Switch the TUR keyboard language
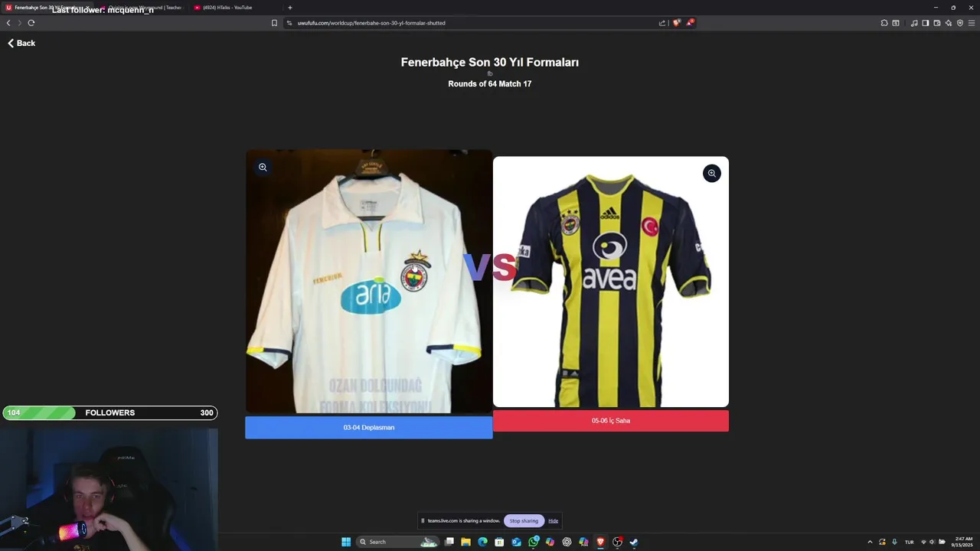Image resolution: width=980 pixels, height=551 pixels. tap(910, 542)
